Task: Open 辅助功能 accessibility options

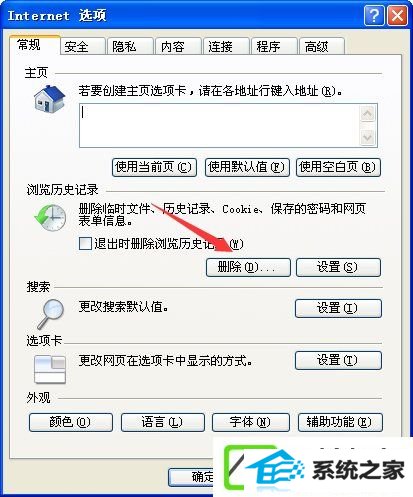Action: point(340,422)
